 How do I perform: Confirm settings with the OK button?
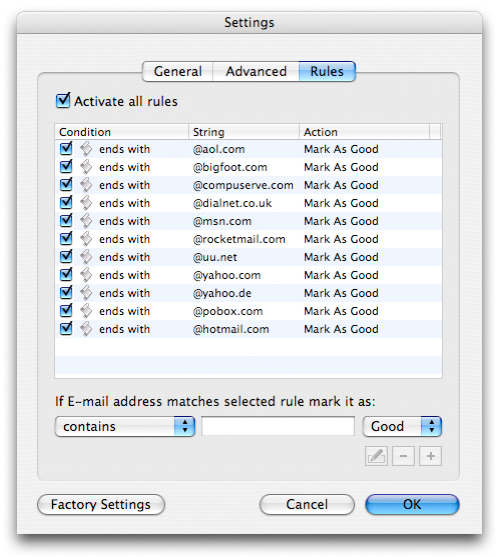pyautogui.click(x=412, y=504)
